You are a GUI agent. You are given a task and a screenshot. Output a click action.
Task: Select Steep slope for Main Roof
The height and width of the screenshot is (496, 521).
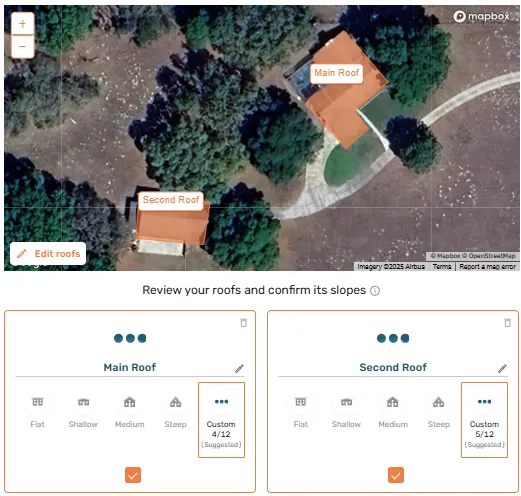tap(175, 411)
